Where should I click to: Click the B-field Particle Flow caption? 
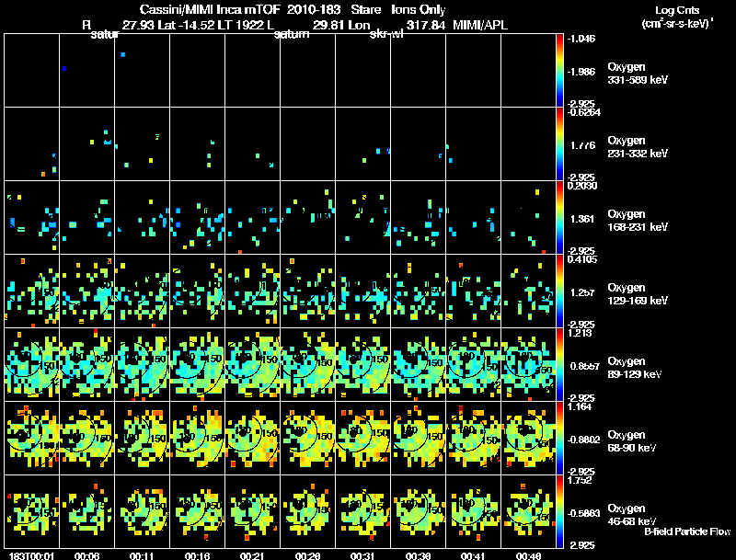(686, 531)
